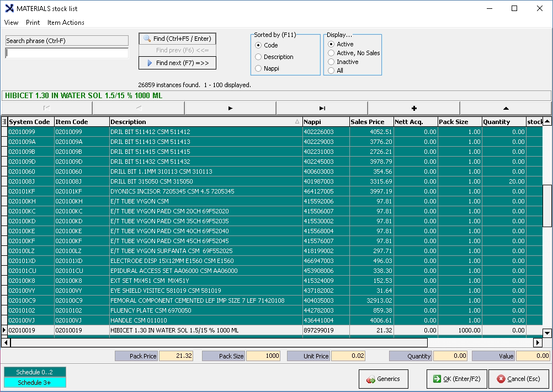This screenshot has height=392, width=553.
Task: Click the up triangle navigator button
Action: 506,108
